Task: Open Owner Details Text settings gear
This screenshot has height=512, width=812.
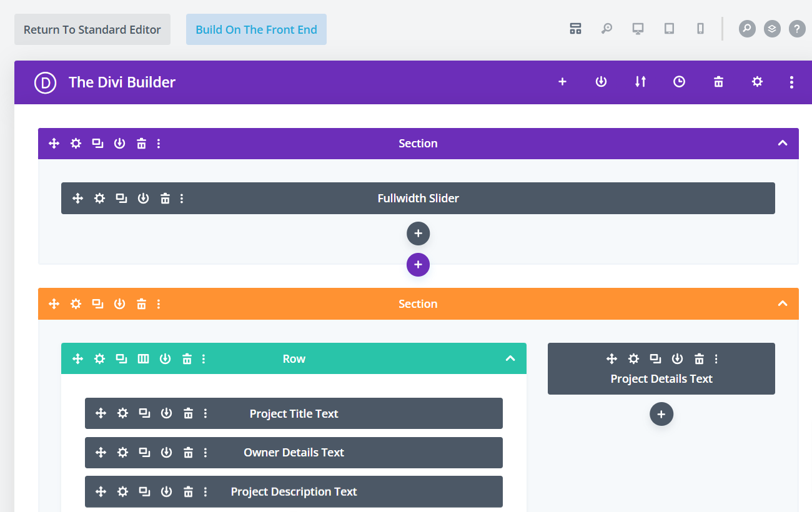Action: coord(122,453)
